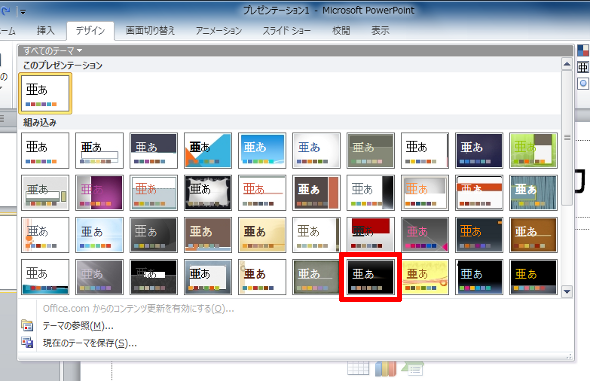Image resolution: width=590 pixels, height=381 pixels.
Task: Click the save current theme icon
Action: tap(27, 342)
